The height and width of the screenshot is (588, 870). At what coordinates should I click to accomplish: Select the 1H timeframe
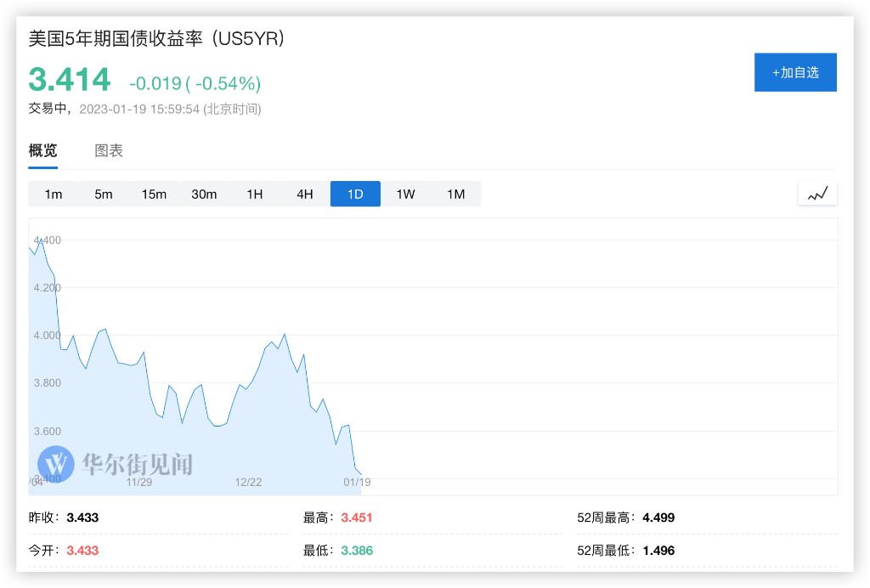pyautogui.click(x=255, y=194)
